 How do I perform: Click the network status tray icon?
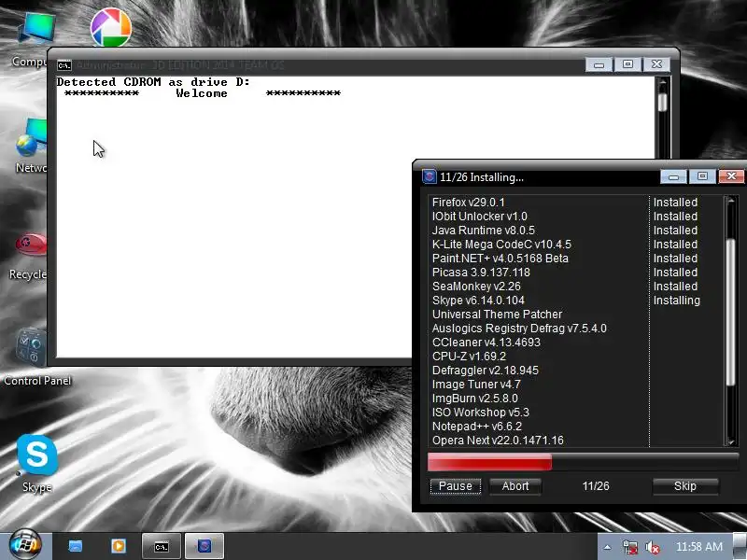tap(630, 547)
